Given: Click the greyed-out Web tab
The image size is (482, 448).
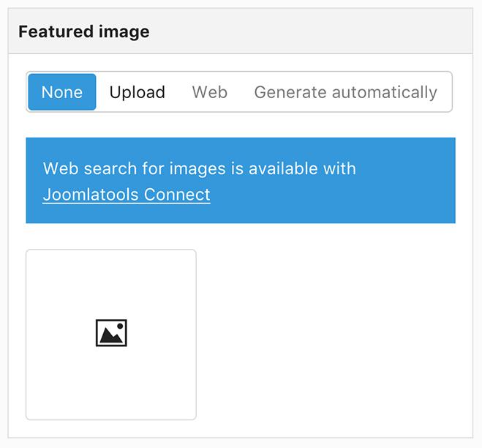Looking at the screenshot, I should tap(210, 92).
